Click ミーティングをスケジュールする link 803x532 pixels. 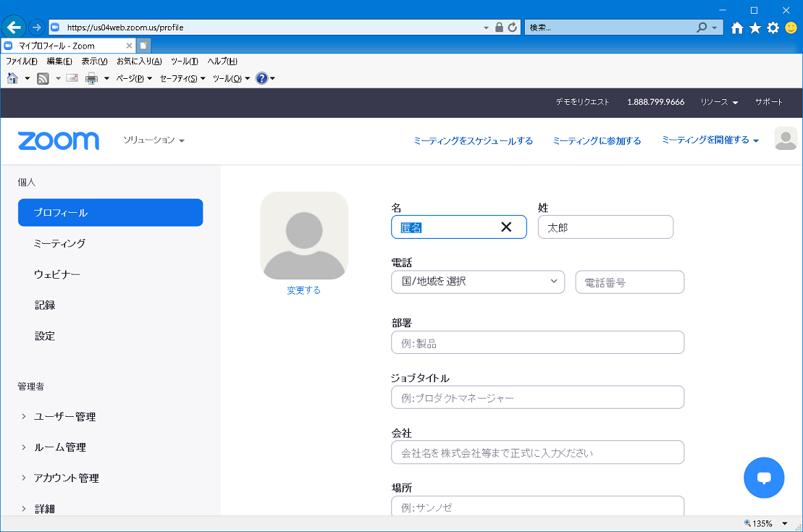pos(474,140)
